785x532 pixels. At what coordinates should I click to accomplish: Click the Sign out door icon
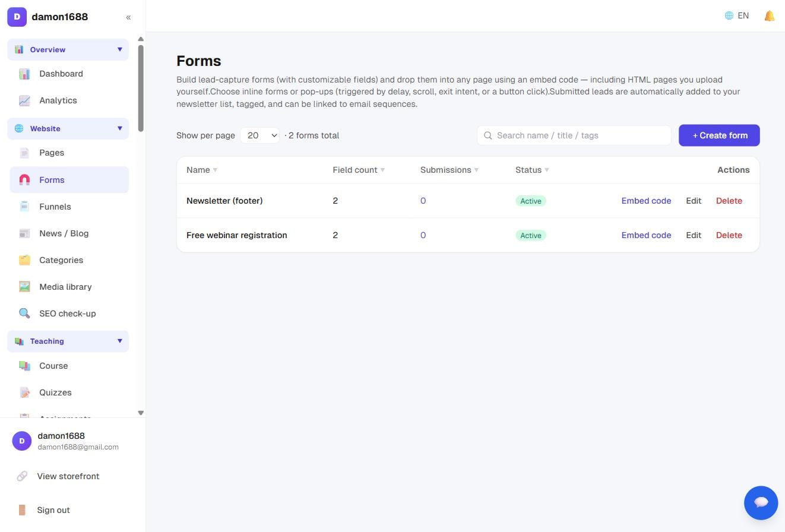(22, 510)
